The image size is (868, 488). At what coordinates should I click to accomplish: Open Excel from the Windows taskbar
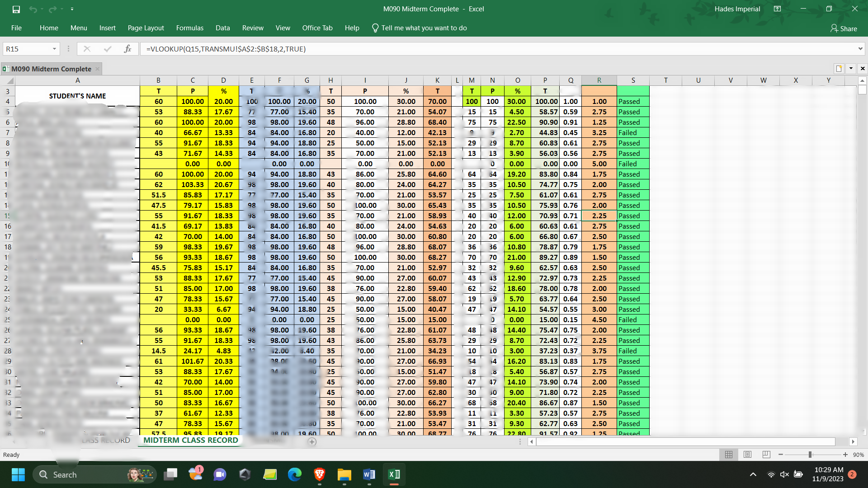pyautogui.click(x=394, y=474)
